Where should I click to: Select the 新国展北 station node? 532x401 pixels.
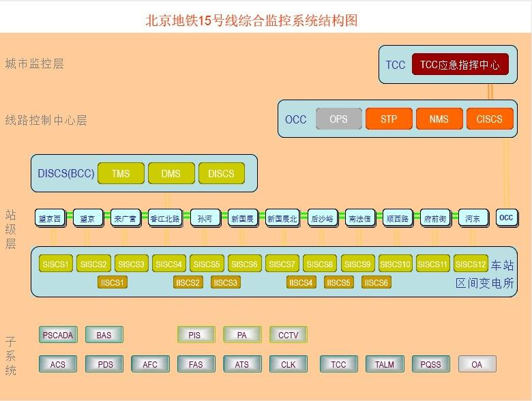[x=282, y=218]
